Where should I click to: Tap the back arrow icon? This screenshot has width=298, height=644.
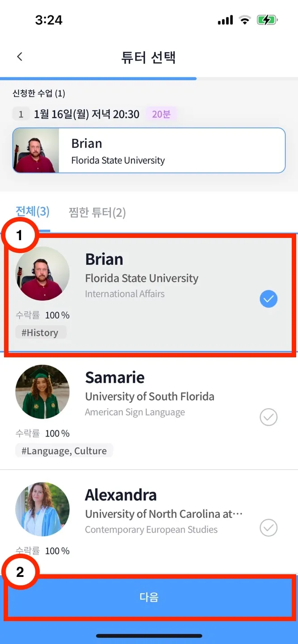[x=19, y=57]
